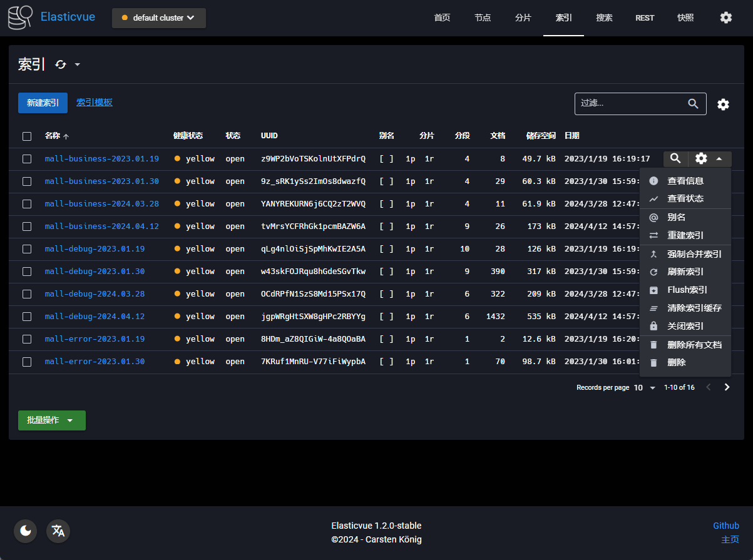This screenshot has width=753, height=560.
Task: Open the language translation icon
Action: 58,531
